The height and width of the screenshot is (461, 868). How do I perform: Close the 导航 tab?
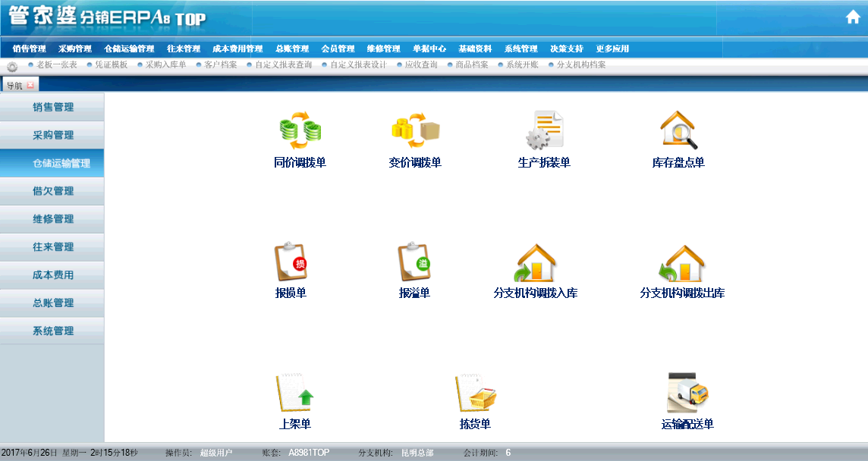pyautogui.click(x=30, y=85)
